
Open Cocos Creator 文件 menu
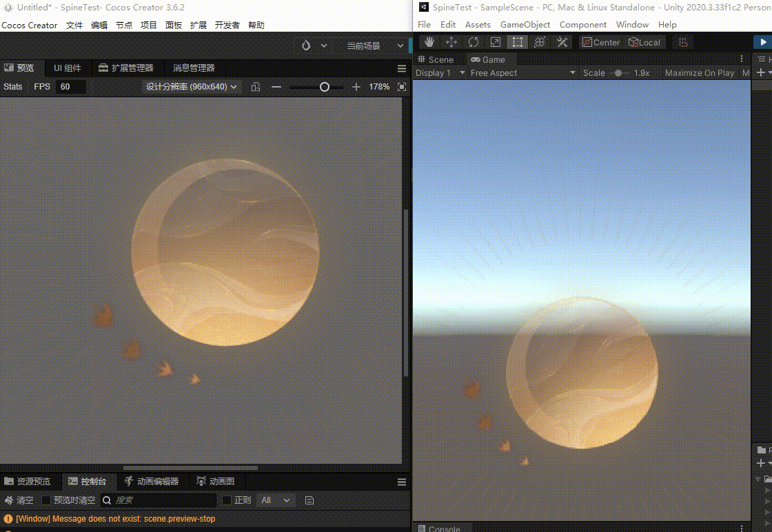coord(74,25)
